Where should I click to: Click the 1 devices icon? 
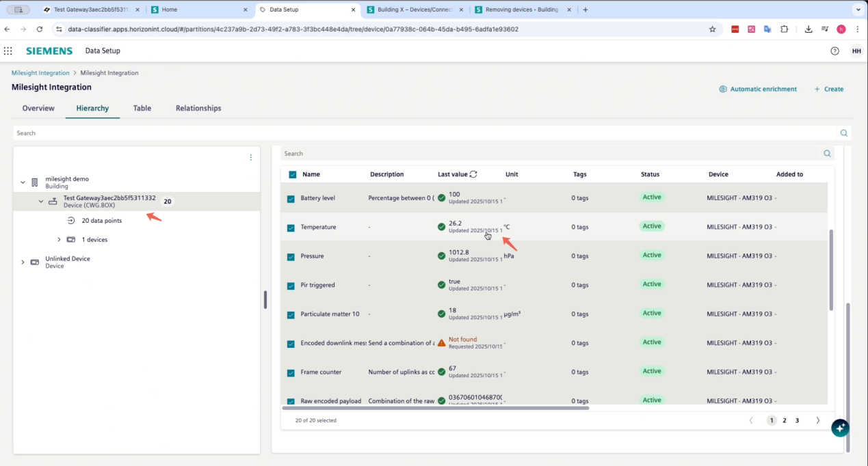click(x=71, y=240)
